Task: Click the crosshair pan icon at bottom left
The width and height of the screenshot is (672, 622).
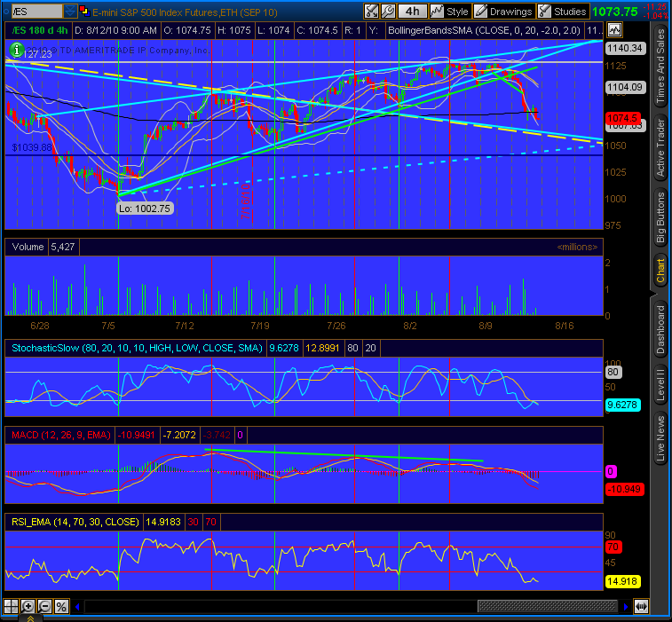Action: pos(12,607)
